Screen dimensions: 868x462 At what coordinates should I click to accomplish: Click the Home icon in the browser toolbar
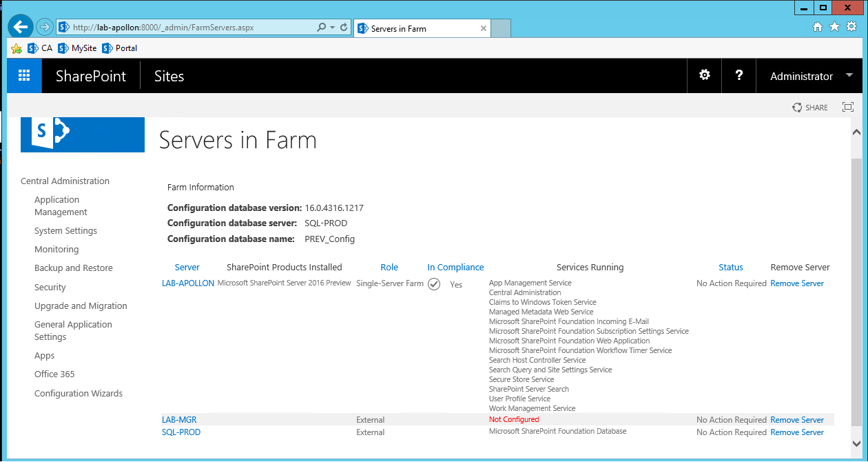817,26
